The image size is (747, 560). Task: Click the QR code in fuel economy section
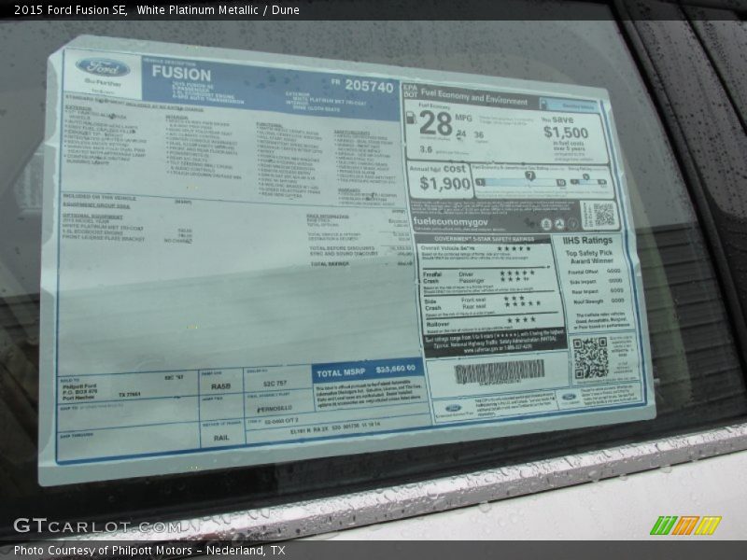point(603,215)
